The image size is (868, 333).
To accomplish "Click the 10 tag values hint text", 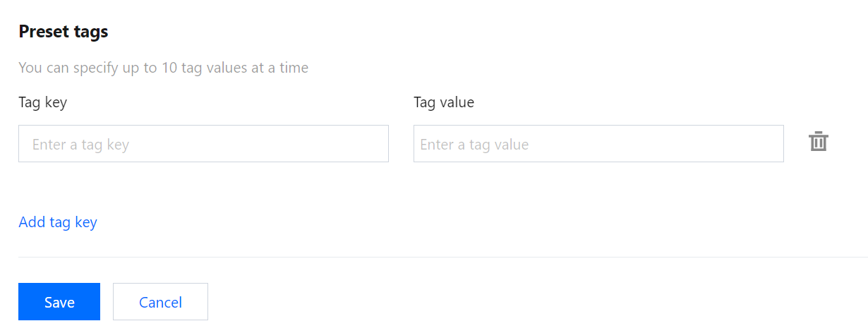I will tap(163, 68).
